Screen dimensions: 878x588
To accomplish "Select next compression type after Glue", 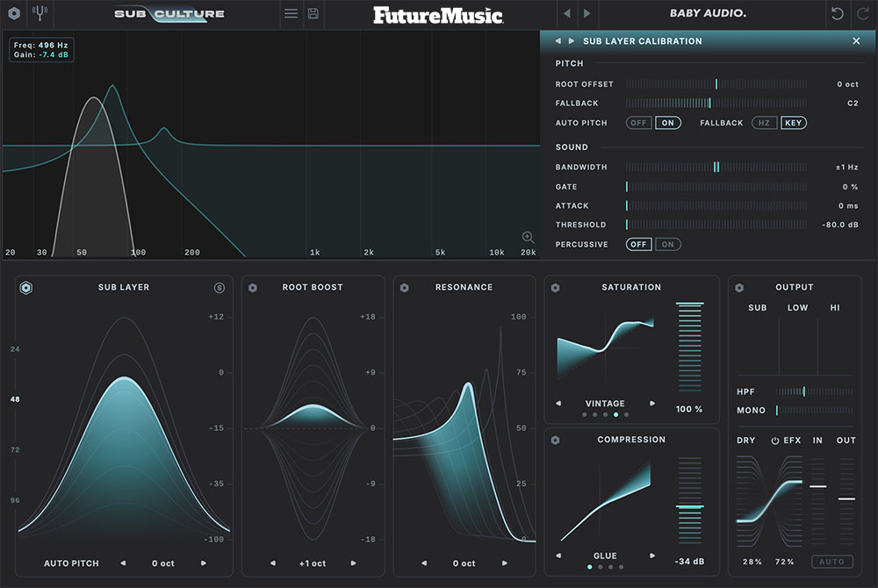I will pyautogui.click(x=652, y=556).
